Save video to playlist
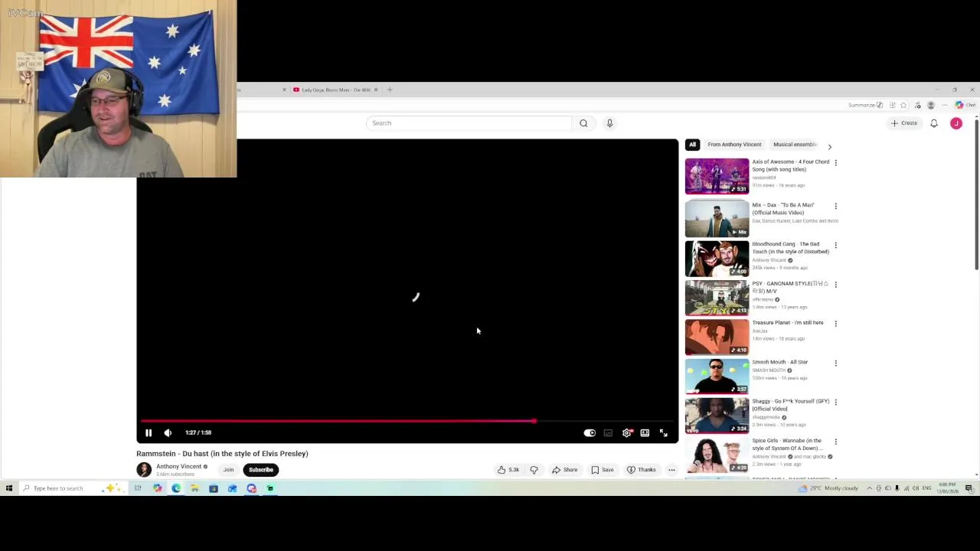The height and width of the screenshot is (551, 980). point(602,470)
